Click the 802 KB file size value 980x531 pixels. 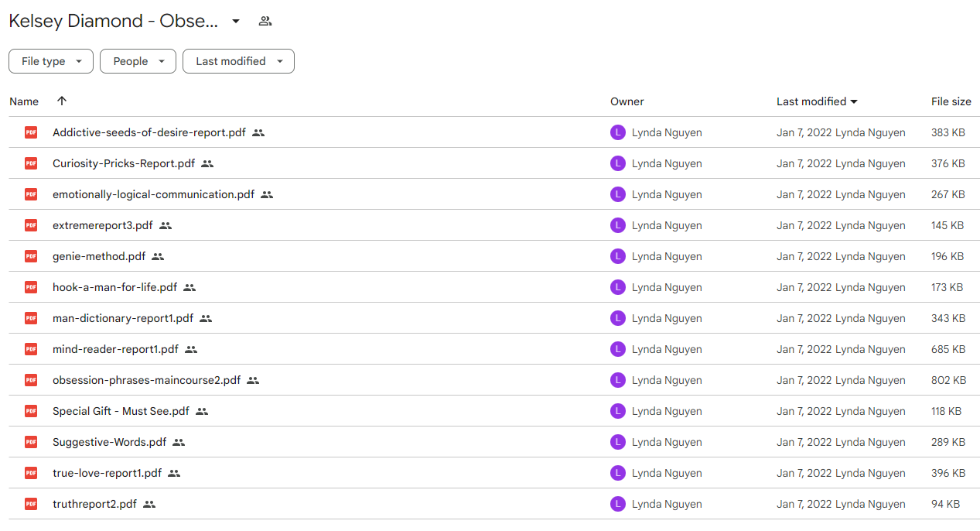click(x=948, y=380)
